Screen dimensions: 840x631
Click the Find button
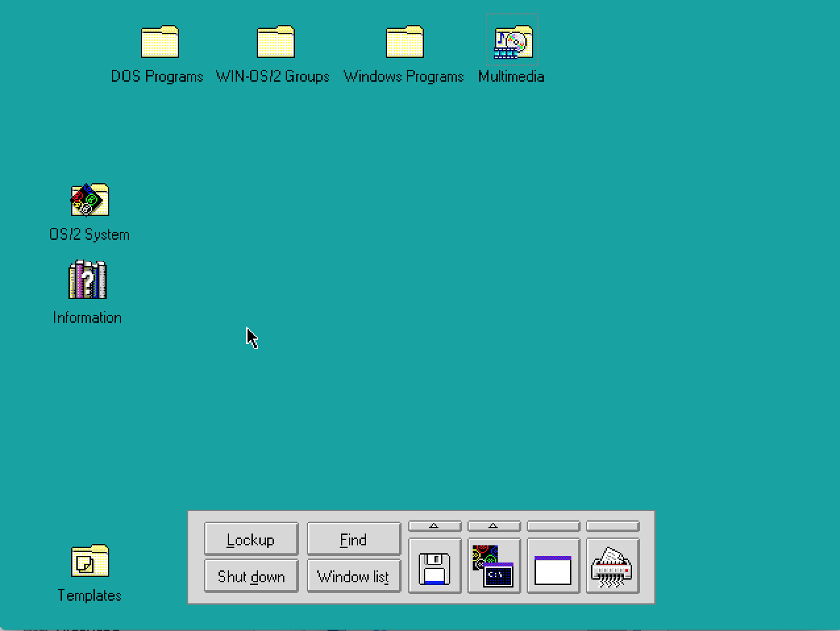tap(354, 539)
